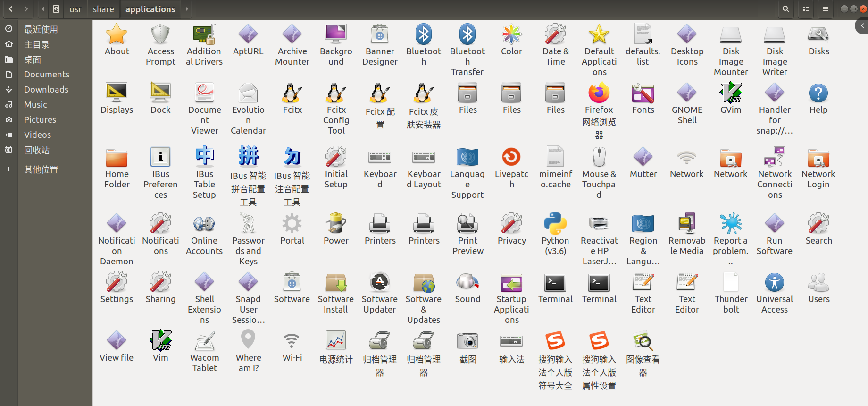Select the Power battery icon
Screen dimensions: 868x406
pyautogui.click(x=336, y=224)
